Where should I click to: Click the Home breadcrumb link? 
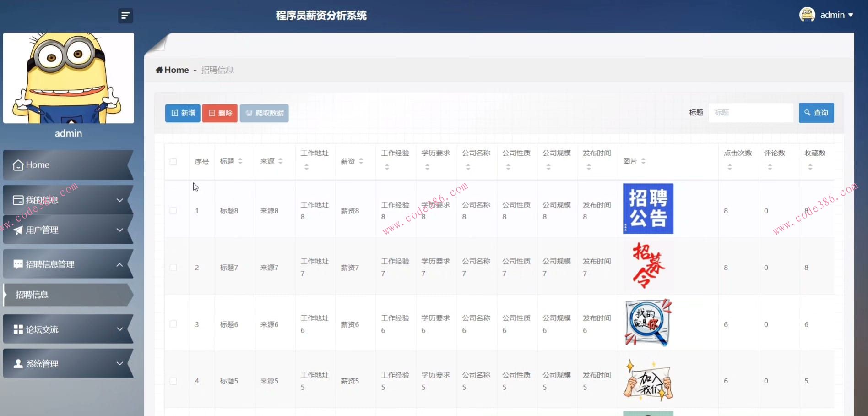(x=176, y=69)
